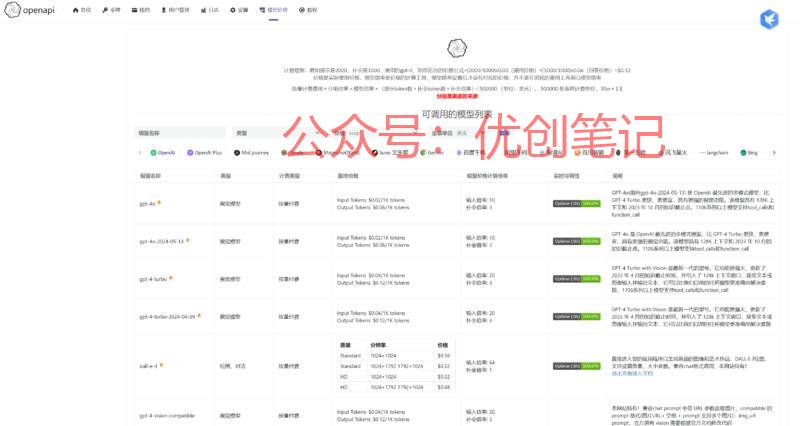The height and width of the screenshot is (426, 800).
Task: Open the gear settings nav item
Action: pyautogui.click(x=239, y=10)
